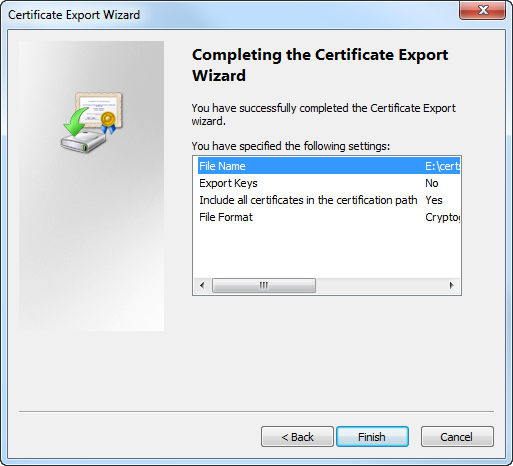Select the File Format row
The height and width of the screenshot is (466, 513).
click(329, 217)
